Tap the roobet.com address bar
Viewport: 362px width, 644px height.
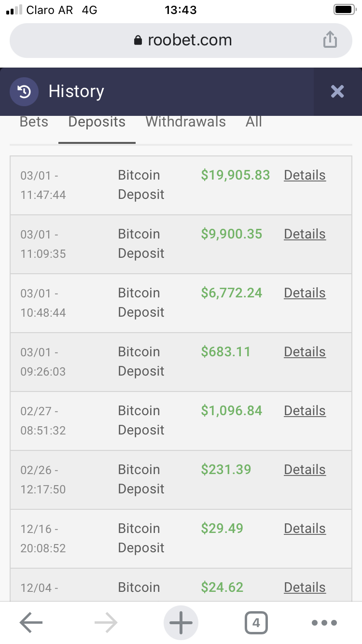point(189,40)
